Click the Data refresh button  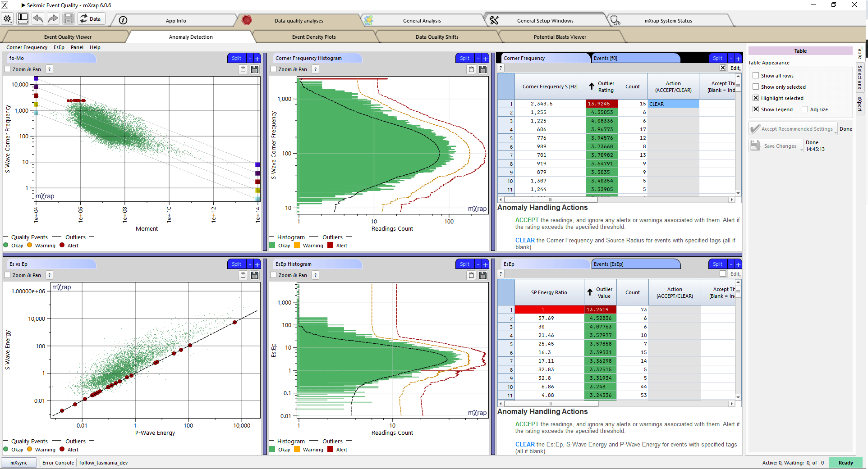pyautogui.click(x=91, y=19)
